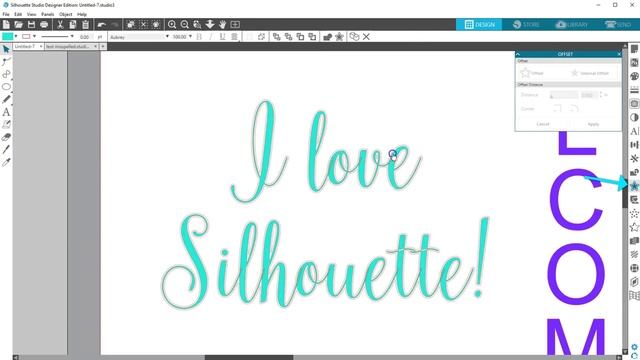The width and height of the screenshot is (640, 360).
Task: Open font size 100.00 dropdown
Action: pyautogui.click(x=190, y=36)
